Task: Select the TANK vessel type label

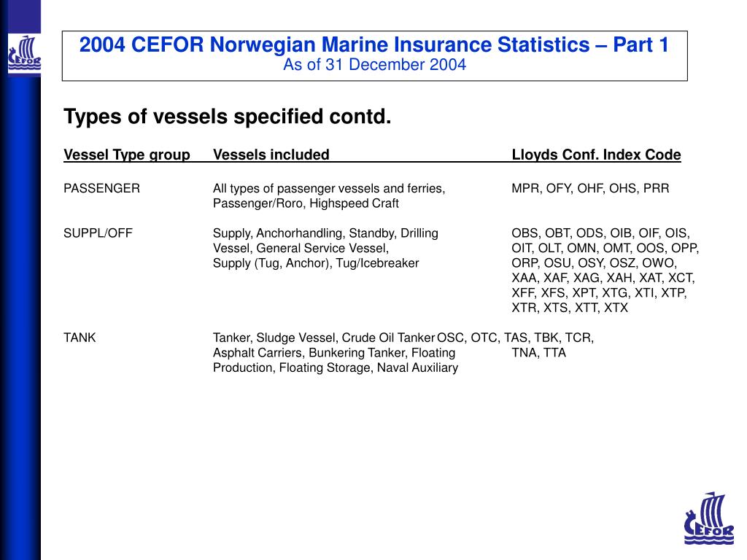Action: coord(80,338)
